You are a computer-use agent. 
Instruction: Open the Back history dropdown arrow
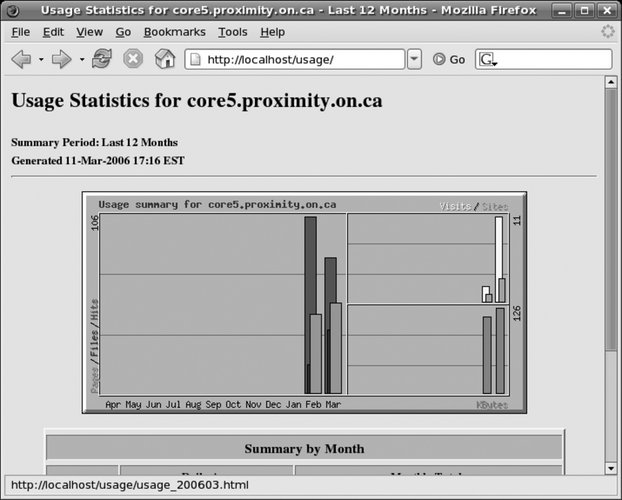(41, 60)
